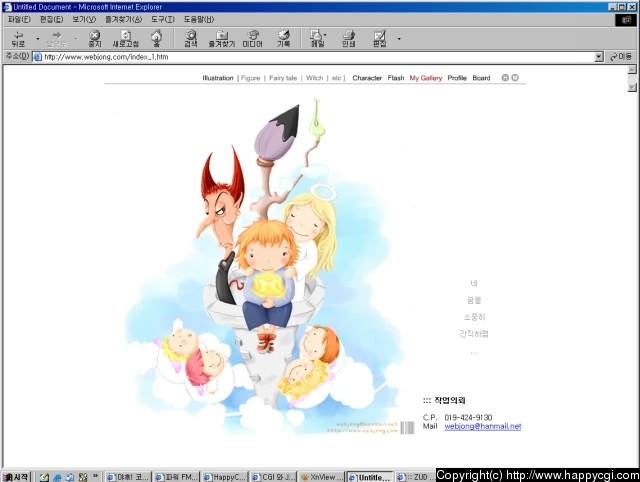The height and width of the screenshot is (482, 640).
Task: Open the 도움말(H) menu
Action: point(199,20)
